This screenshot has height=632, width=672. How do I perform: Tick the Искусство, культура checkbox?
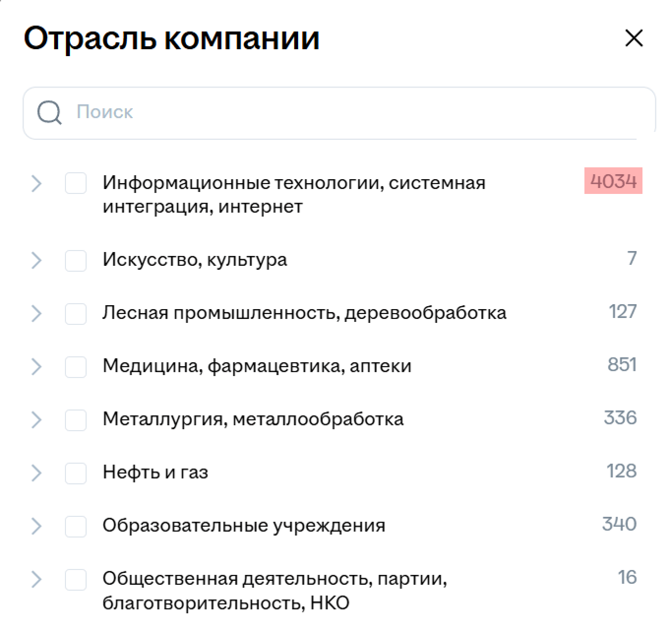76,260
